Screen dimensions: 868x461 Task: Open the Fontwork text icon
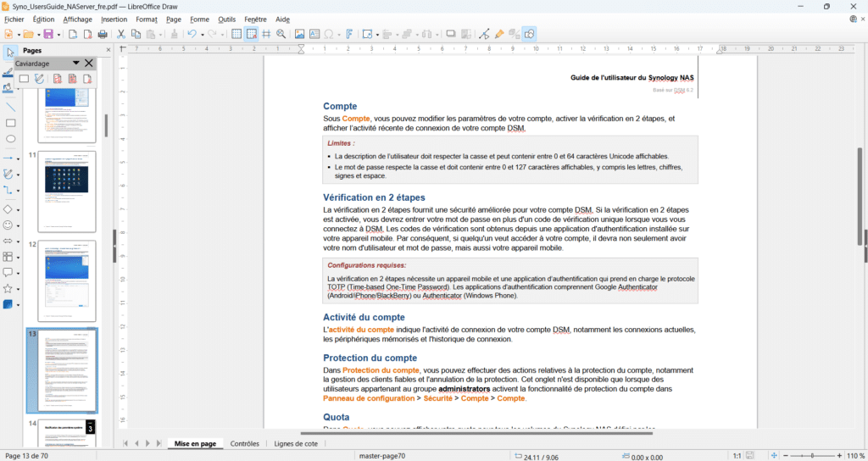click(349, 34)
